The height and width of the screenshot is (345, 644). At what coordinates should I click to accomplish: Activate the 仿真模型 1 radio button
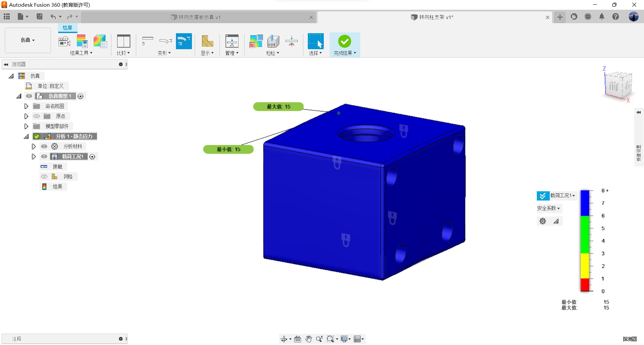tap(81, 96)
